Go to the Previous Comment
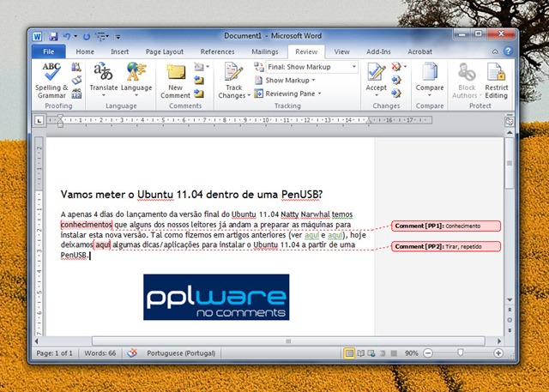Image resolution: width=549 pixels, height=392 pixels. pyautogui.click(x=199, y=80)
